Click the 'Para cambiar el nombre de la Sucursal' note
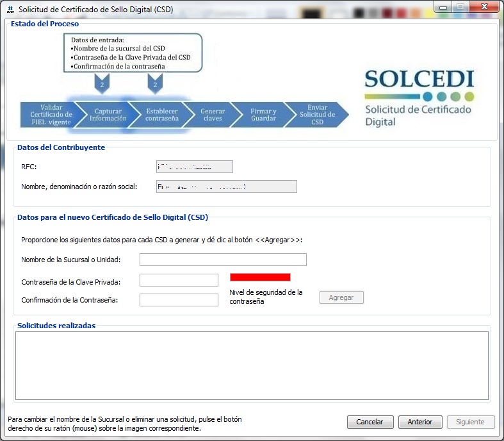 tap(125, 424)
